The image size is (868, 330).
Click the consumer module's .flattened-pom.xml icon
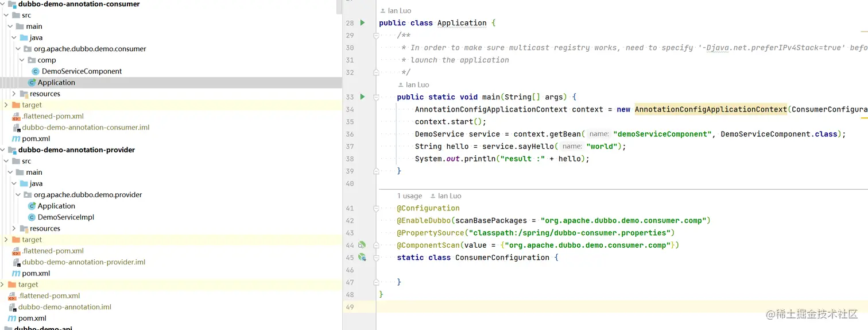pyautogui.click(x=16, y=116)
